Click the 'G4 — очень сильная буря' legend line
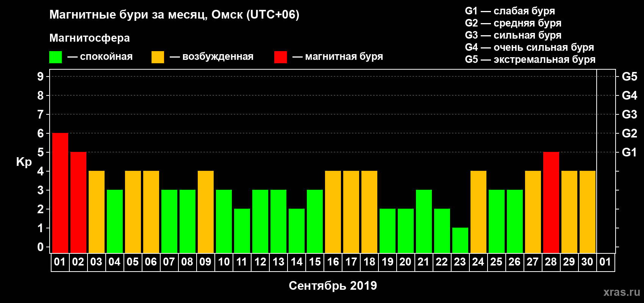644x303 pixels. 529,47
